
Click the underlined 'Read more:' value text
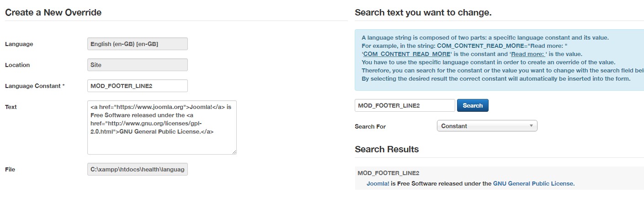click(x=528, y=54)
